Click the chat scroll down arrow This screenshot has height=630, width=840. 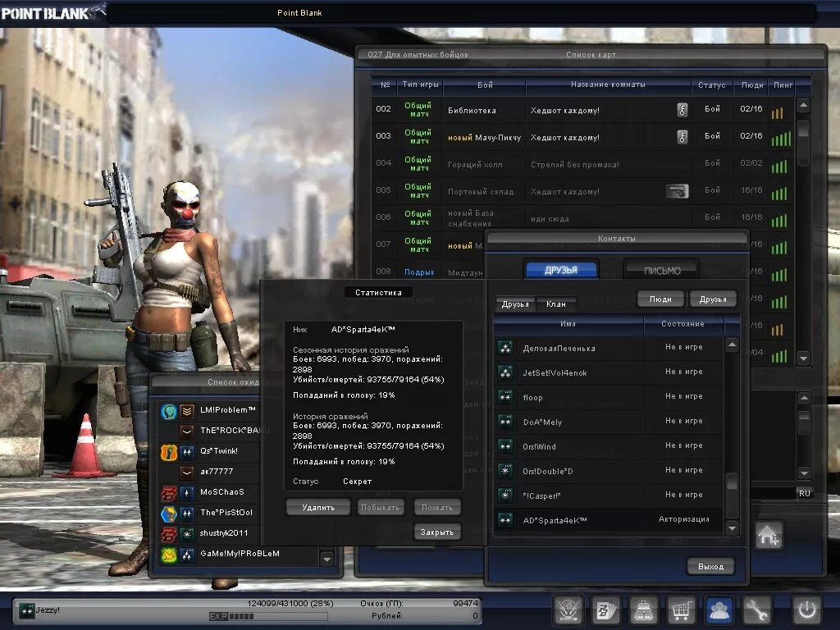coord(804,472)
